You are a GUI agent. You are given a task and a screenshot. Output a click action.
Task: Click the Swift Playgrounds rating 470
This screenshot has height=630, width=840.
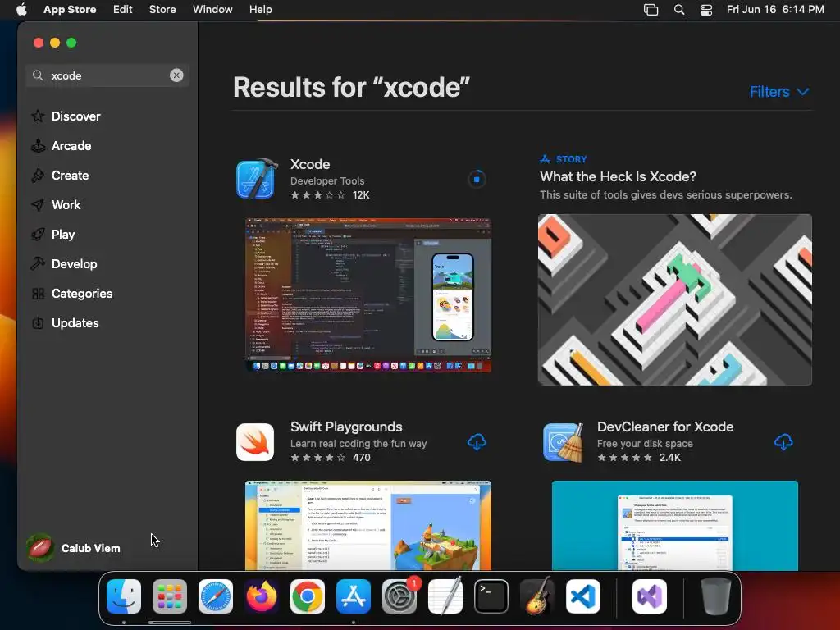(x=331, y=458)
